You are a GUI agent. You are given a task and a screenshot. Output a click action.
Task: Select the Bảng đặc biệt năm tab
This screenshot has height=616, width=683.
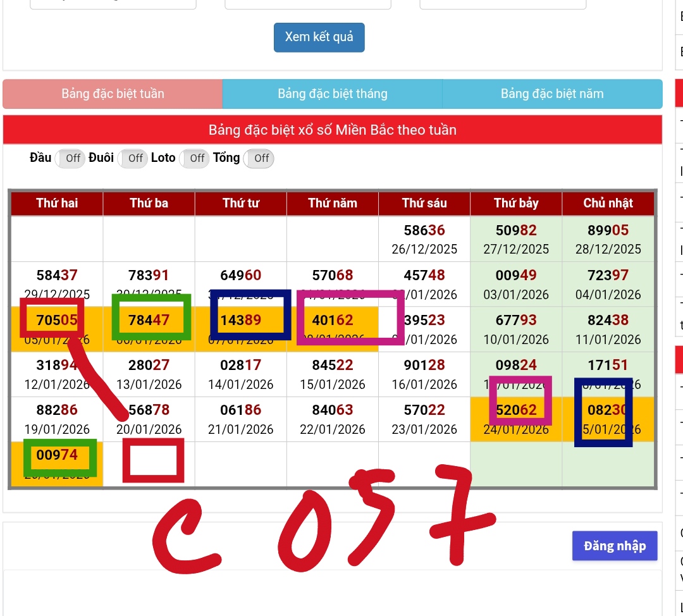[551, 94]
